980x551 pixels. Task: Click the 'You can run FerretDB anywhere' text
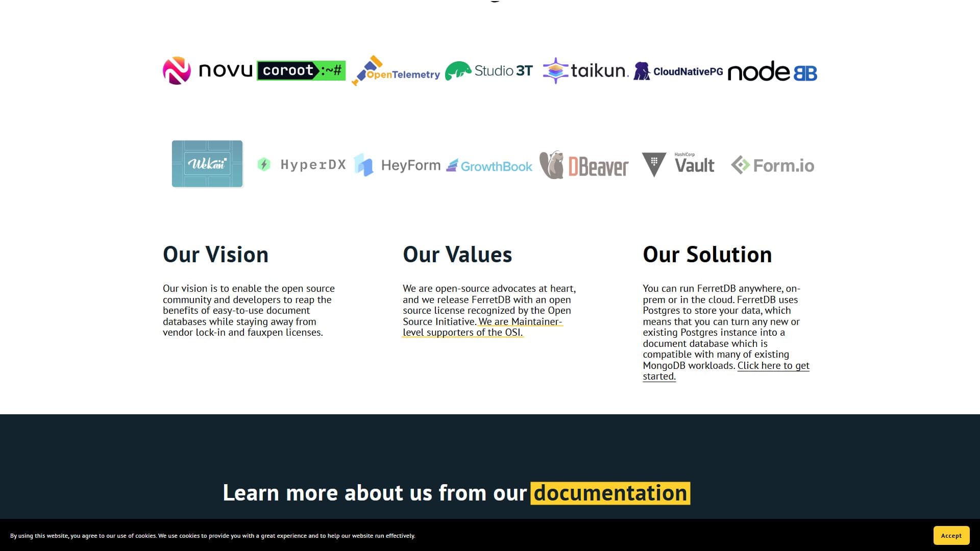713,289
